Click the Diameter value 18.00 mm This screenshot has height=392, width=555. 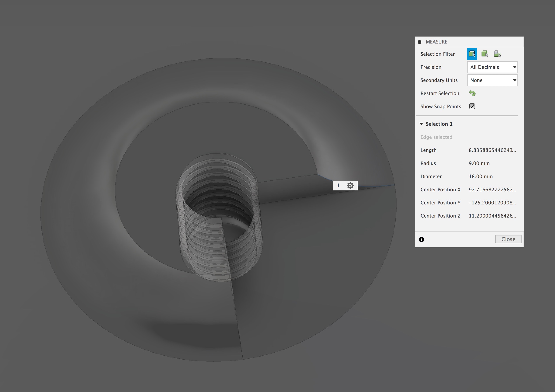click(x=480, y=176)
